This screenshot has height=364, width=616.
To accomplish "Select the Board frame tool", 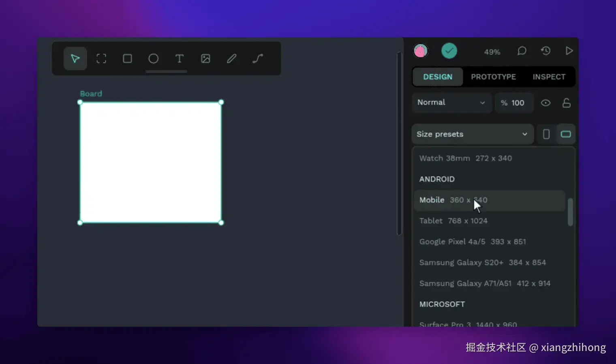I will click(x=101, y=59).
